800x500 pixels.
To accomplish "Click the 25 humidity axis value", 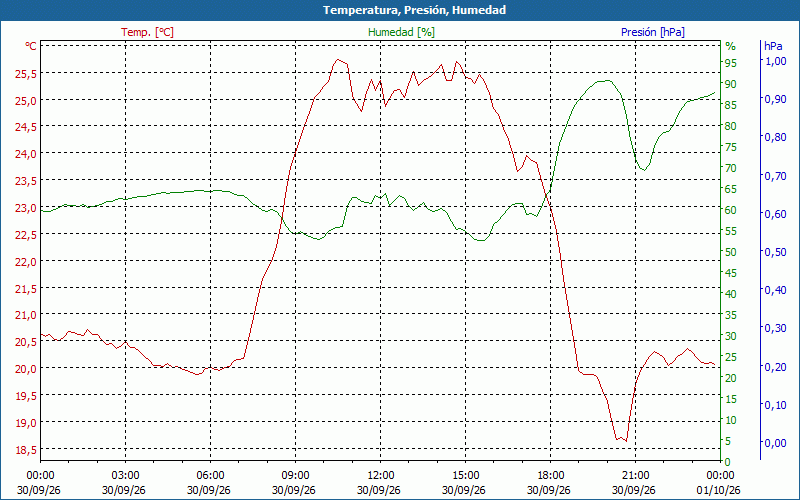I will point(731,357).
